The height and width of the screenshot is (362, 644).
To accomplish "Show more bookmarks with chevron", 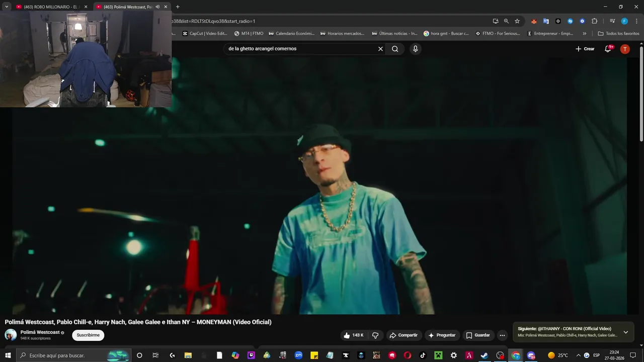I will [585, 34].
